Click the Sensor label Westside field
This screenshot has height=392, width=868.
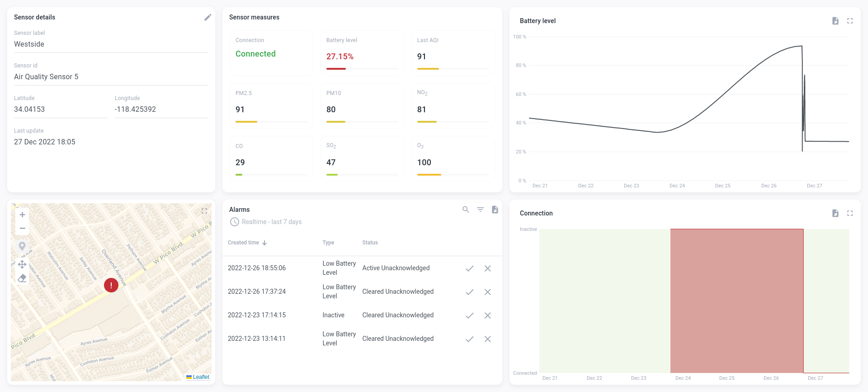[x=111, y=44]
